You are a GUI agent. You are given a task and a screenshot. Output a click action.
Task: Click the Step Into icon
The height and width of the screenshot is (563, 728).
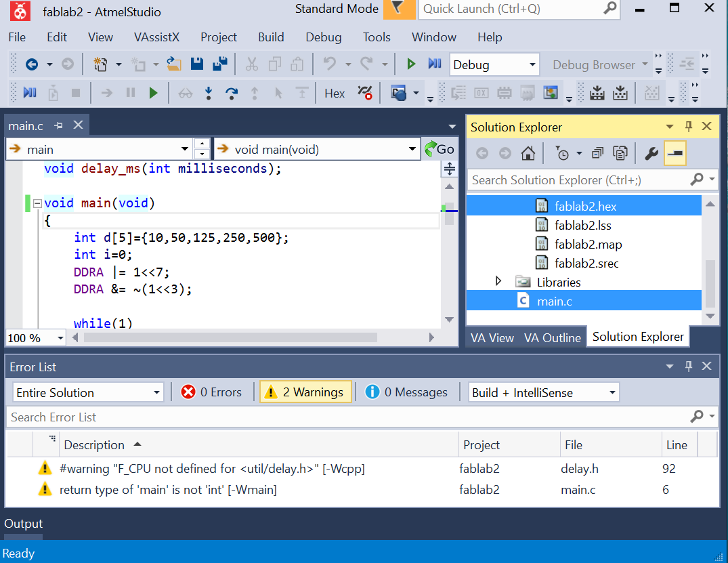tap(209, 93)
